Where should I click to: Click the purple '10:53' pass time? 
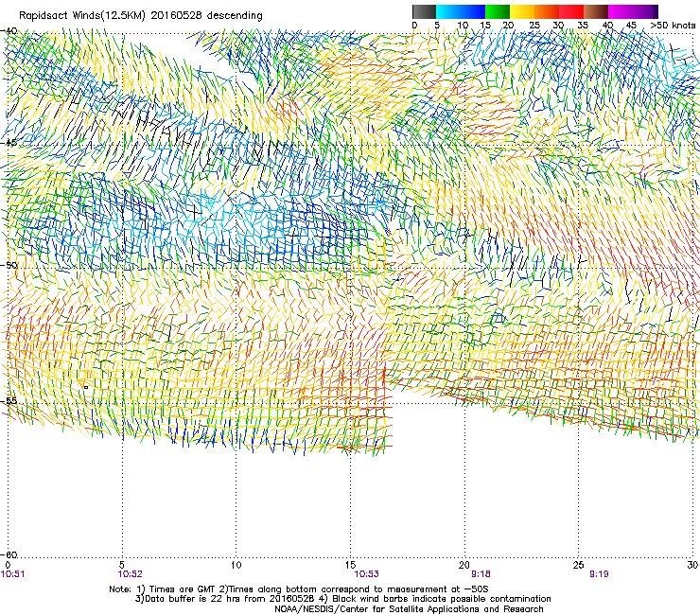[366, 574]
